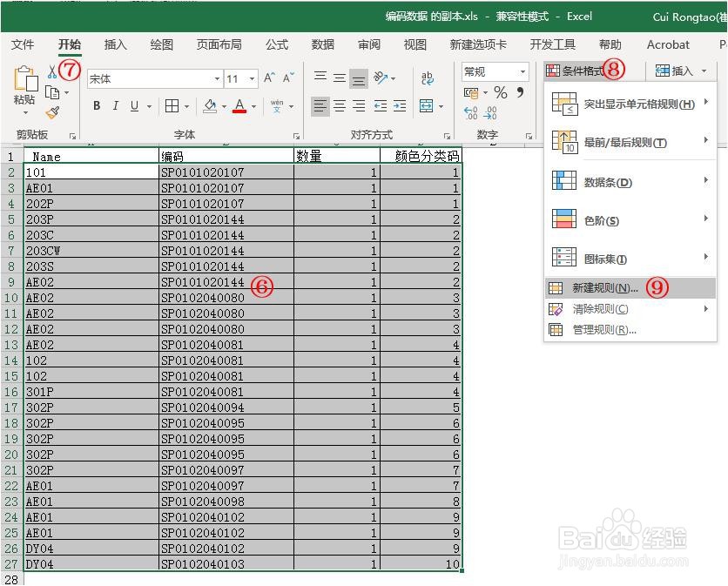The width and height of the screenshot is (728, 586).
Task: Expand font color dropdown arrow
Action: (x=254, y=106)
